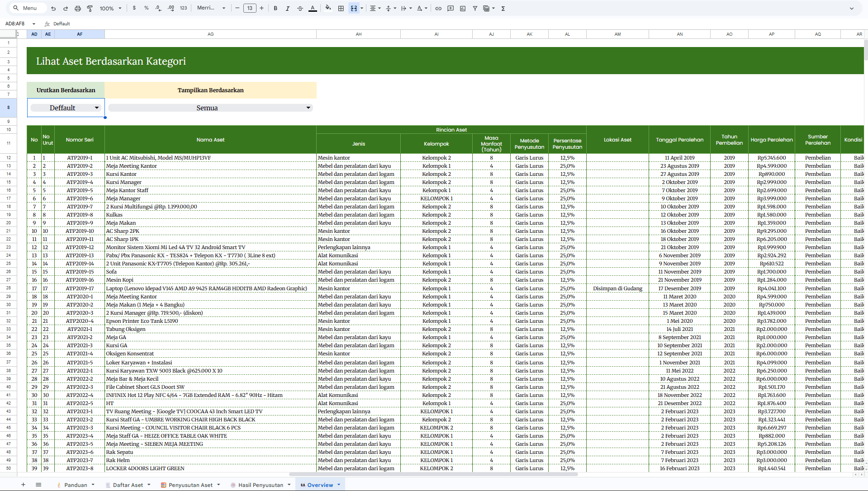Open the 'Urutkan Berdasarkan' Deffault dropdown

[66, 108]
